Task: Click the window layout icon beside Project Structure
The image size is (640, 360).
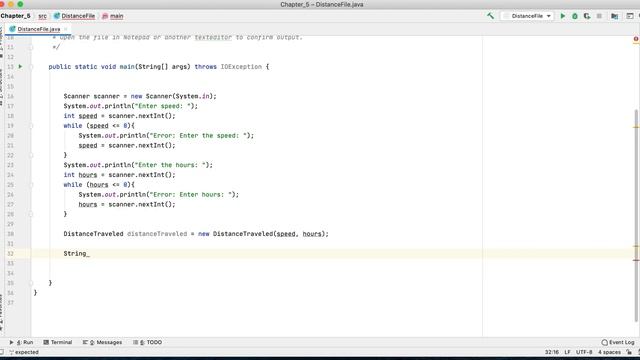Action: tap(630, 16)
